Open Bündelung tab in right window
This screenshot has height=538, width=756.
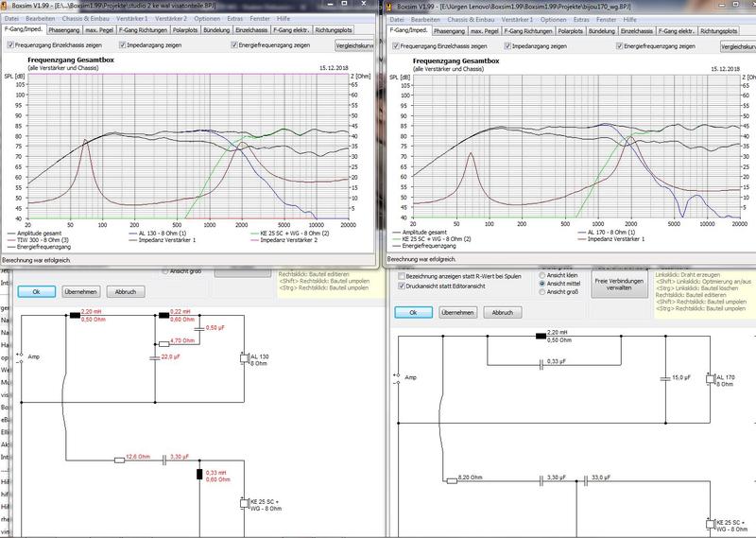click(x=602, y=31)
